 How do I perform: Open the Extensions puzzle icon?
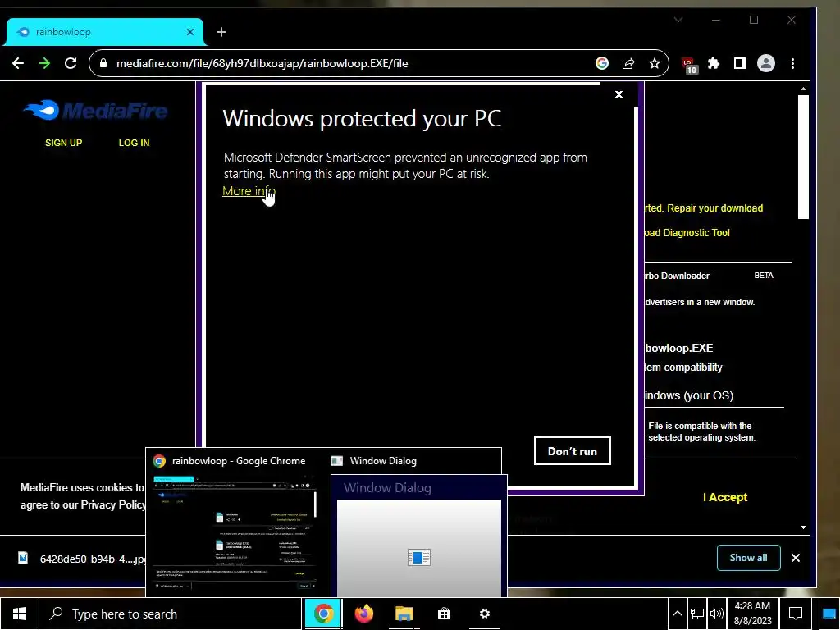714,63
